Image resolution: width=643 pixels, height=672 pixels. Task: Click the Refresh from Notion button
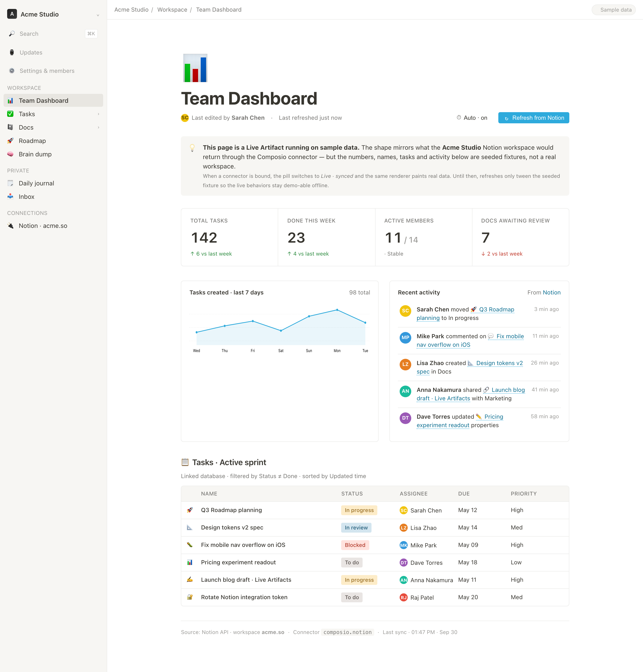[533, 118]
